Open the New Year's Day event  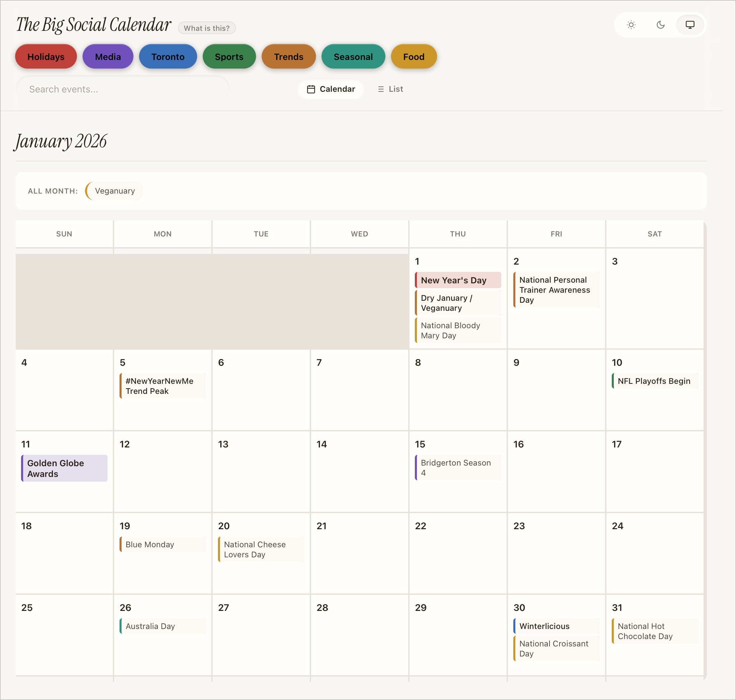click(458, 280)
